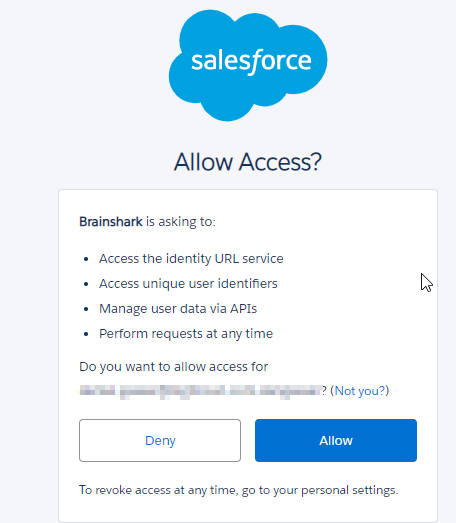Viewport: 456px width, 523px height.
Task: Click the blurred username text
Action: (200, 391)
